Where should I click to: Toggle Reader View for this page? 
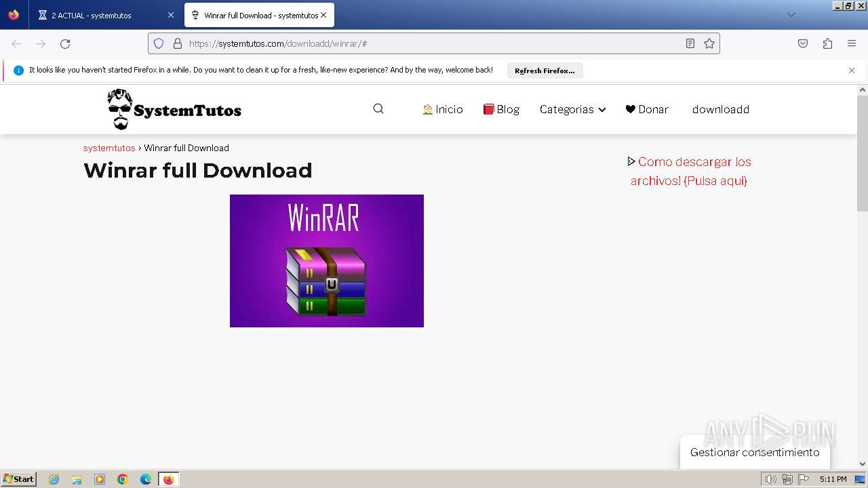pos(690,43)
